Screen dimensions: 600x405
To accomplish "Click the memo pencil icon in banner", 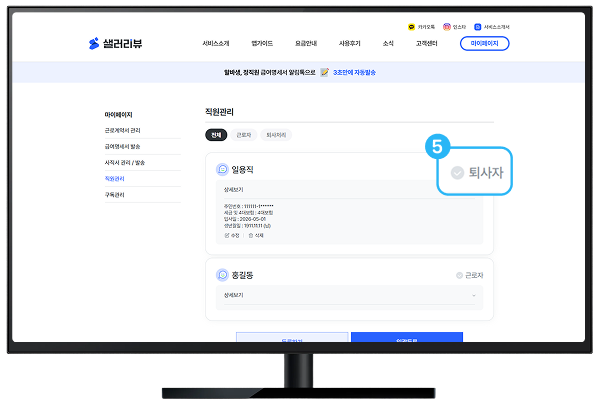I will tap(324, 72).
